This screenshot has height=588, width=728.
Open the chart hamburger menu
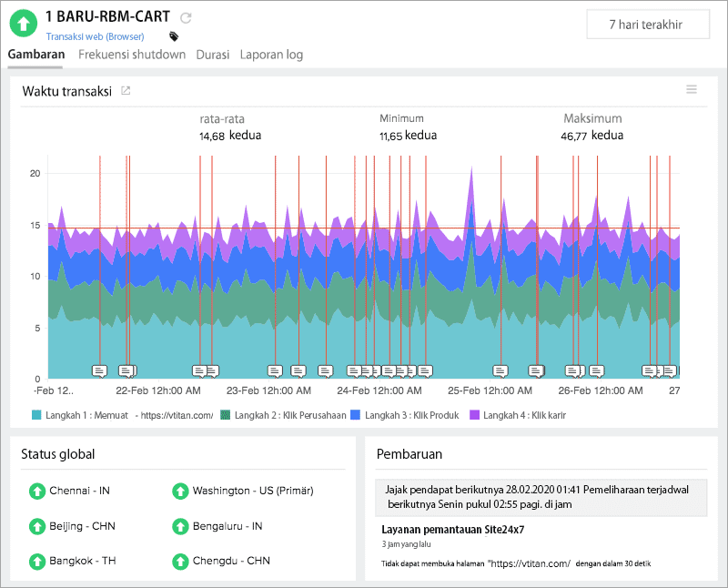[x=692, y=89]
